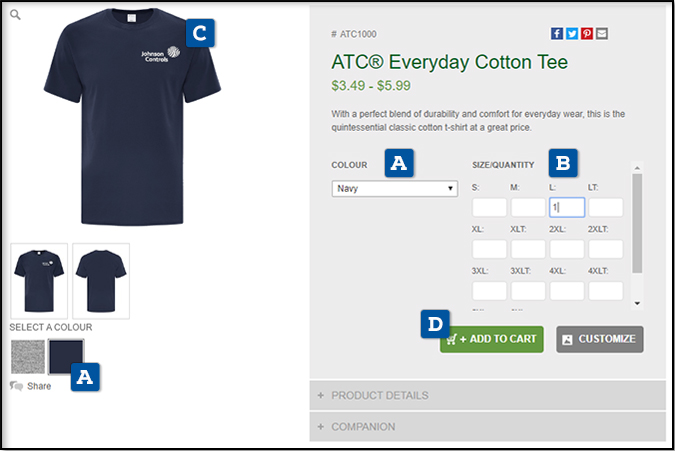Click the size list scroll-down arrow

tap(637, 303)
